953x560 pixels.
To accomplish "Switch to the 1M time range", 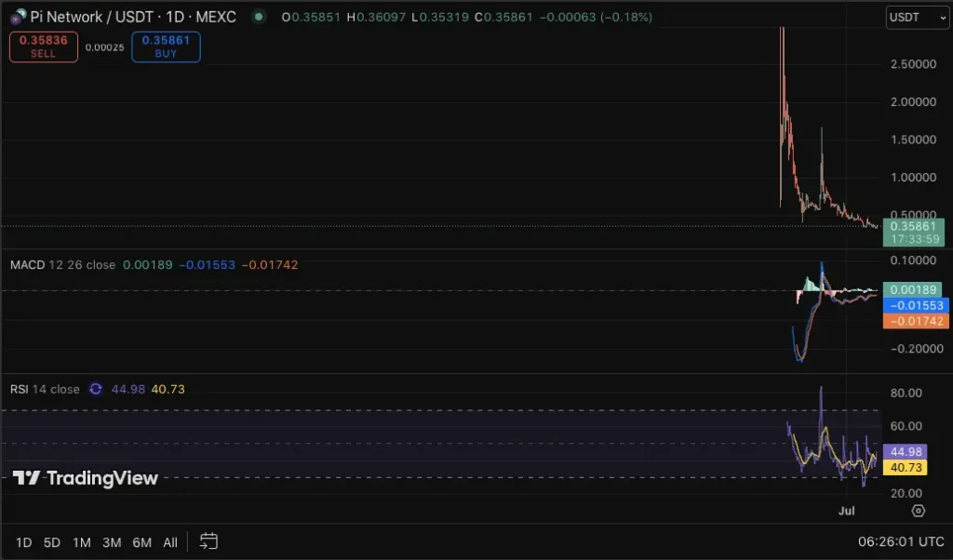I will point(81,541).
